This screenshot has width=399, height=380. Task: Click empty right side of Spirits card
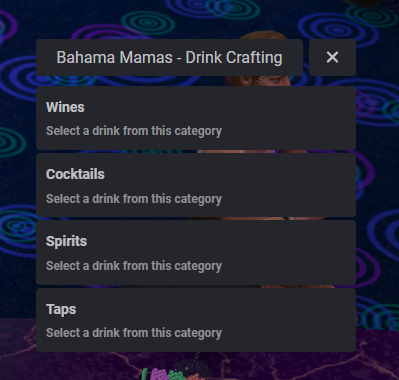tap(290, 253)
